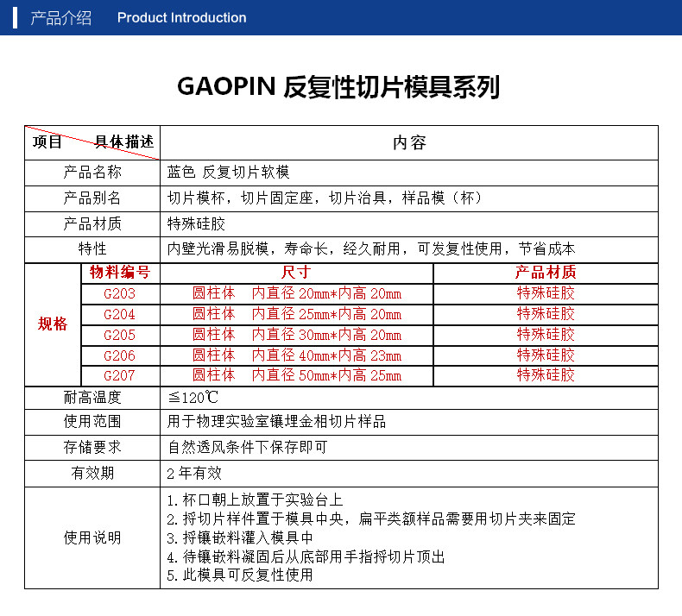Click size '内直径 20mm*内高 20mm'
Viewport: 682px width, 616px height.
(x=326, y=293)
